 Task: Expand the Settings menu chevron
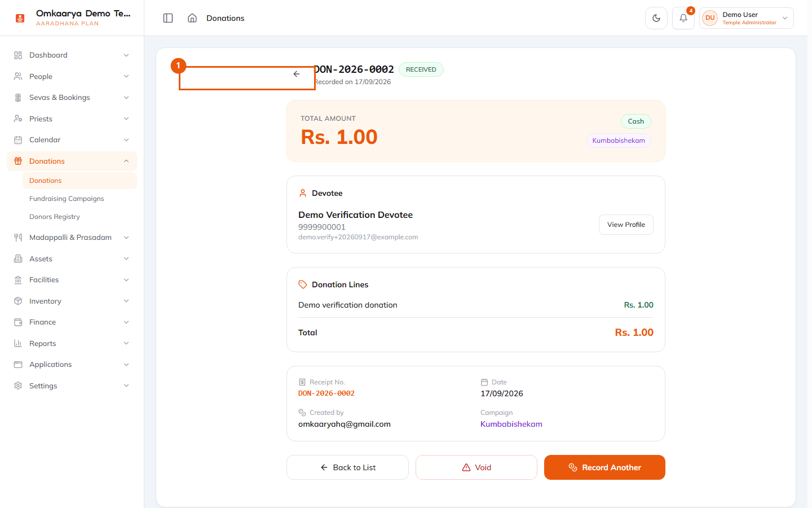[126, 386]
